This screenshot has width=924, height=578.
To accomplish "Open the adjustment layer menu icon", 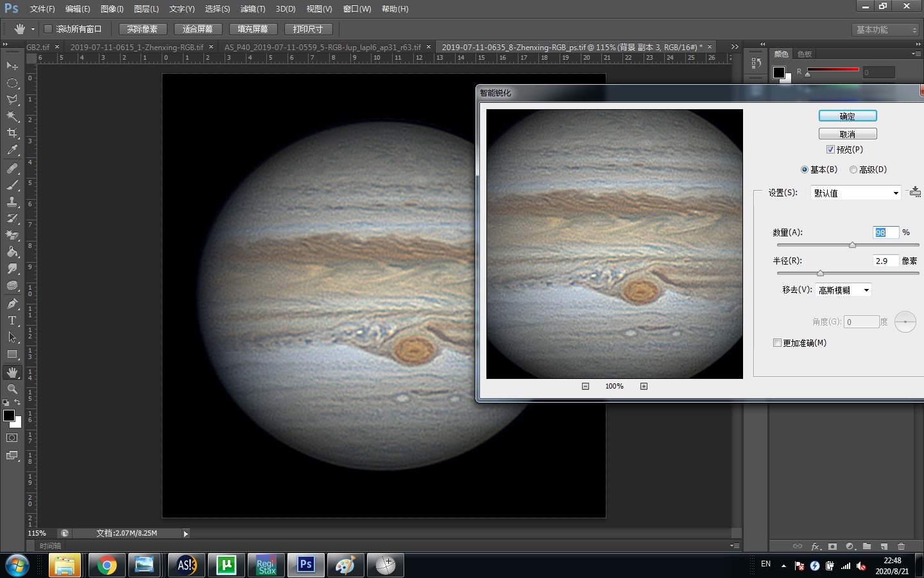I will (x=850, y=547).
